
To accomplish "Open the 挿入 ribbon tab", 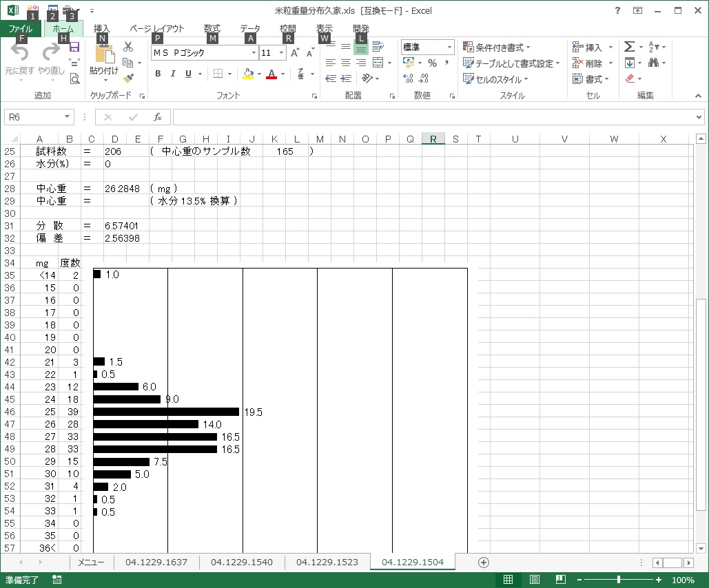I will tap(101, 29).
